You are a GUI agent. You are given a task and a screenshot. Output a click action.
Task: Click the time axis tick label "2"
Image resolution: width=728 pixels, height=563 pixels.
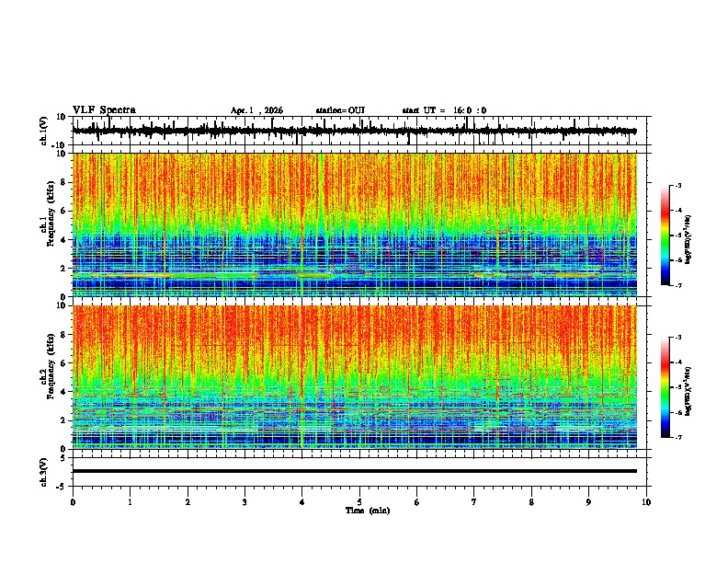pyautogui.click(x=188, y=502)
